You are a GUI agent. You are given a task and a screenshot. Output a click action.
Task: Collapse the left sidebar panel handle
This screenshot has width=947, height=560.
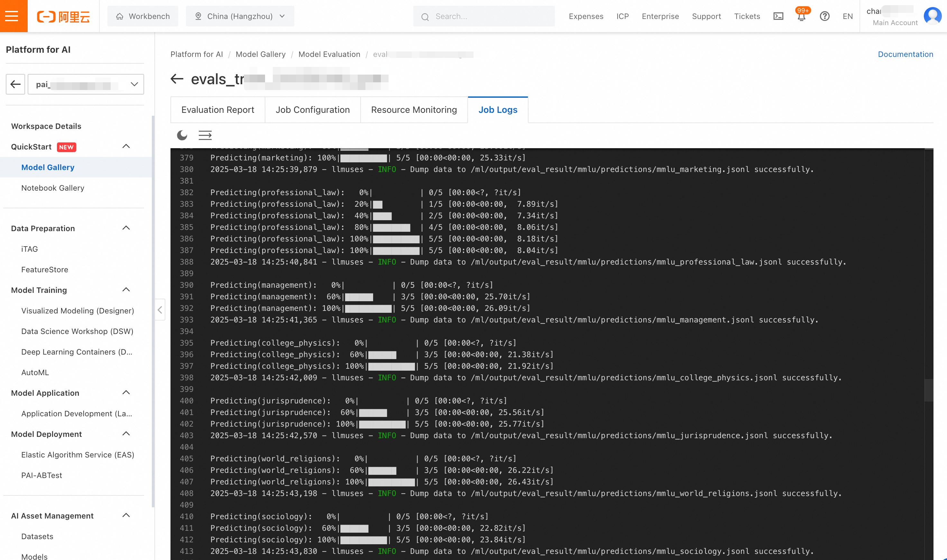[160, 310]
